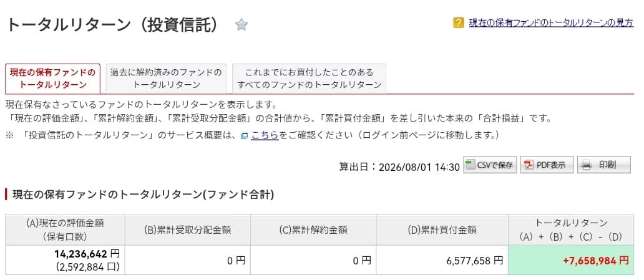Click the green spreadsheet icon on CSV button
Screen dimensions: 644x280
471,165
